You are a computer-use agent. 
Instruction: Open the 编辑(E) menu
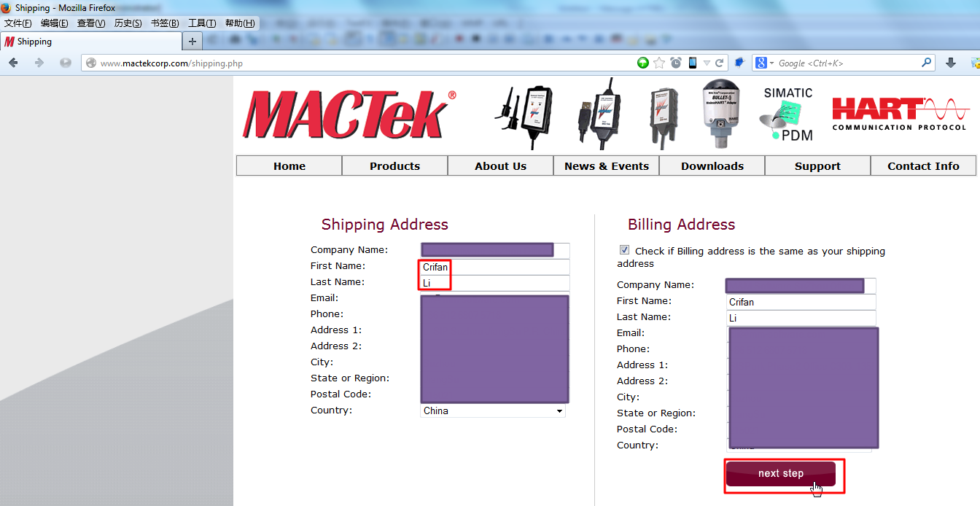click(x=55, y=23)
